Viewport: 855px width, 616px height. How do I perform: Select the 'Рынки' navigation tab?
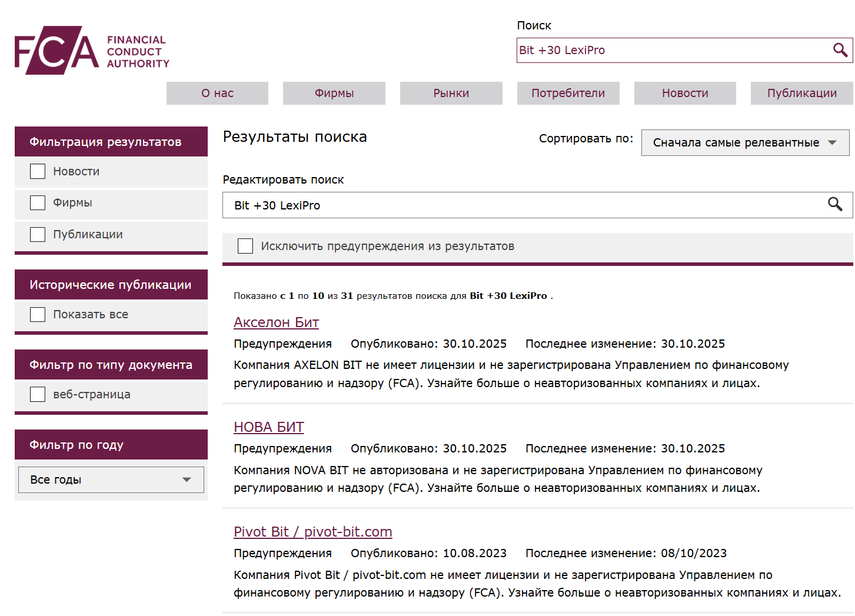(451, 93)
